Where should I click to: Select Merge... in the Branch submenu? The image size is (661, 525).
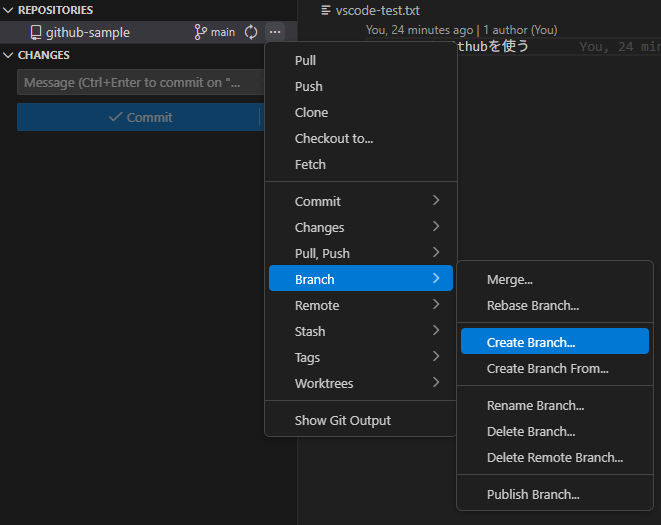[x=509, y=280]
